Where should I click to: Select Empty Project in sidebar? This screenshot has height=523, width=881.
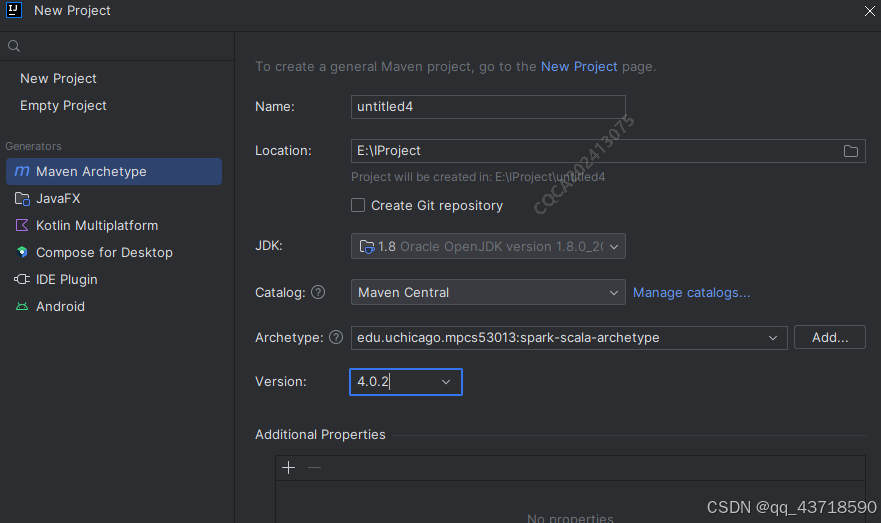tap(63, 106)
